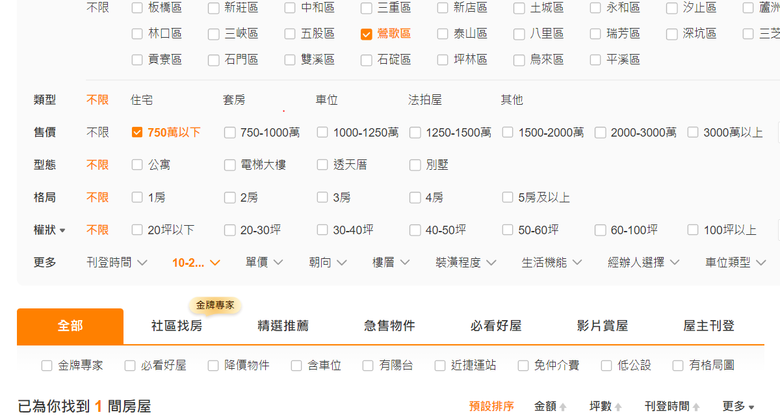
Task: Check the 近捷運站 filter box
Action: coord(440,366)
